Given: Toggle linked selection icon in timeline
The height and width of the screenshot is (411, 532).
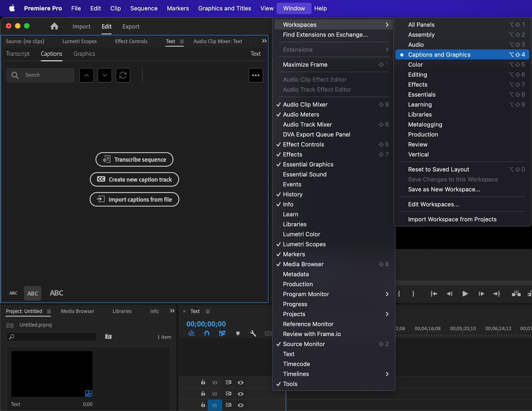Looking at the screenshot, I should pyautogui.click(x=222, y=333).
